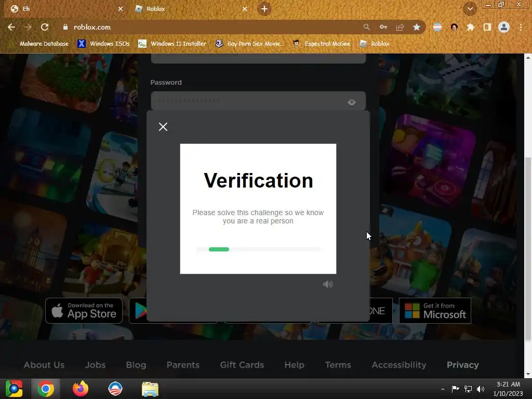
Task: Open the Obama logo taskbar app
Action: [x=115, y=389]
